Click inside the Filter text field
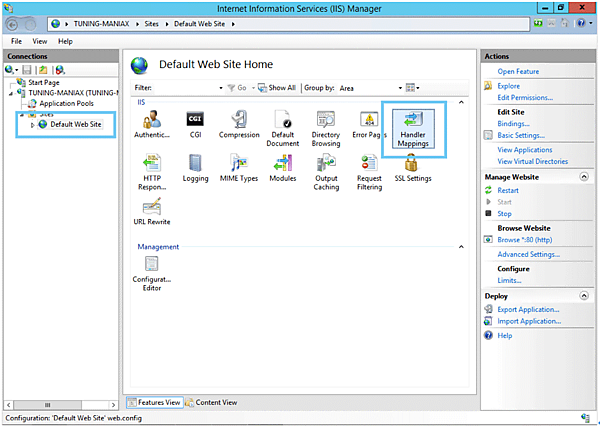Viewport: 600px width, 427px height. 193,88
